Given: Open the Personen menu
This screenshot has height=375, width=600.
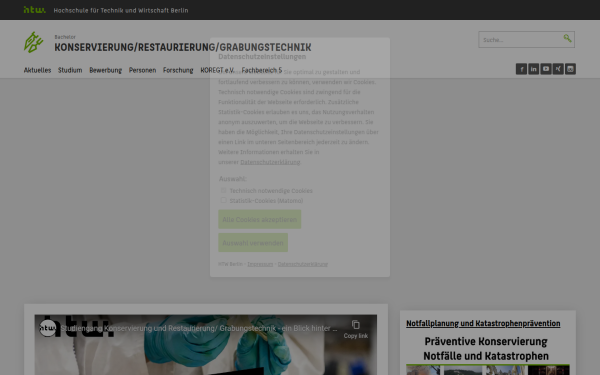Looking at the screenshot, I should click(x=142, y=70).
